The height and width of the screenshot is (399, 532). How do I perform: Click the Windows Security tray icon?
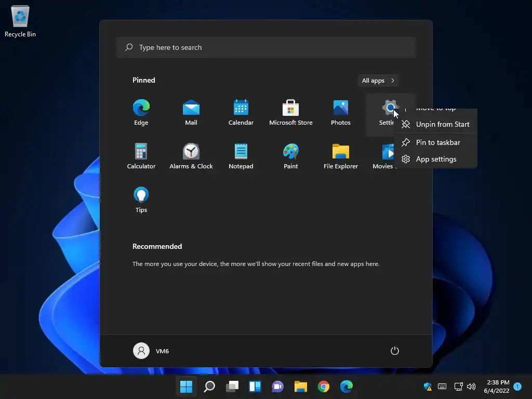point(428,387)
